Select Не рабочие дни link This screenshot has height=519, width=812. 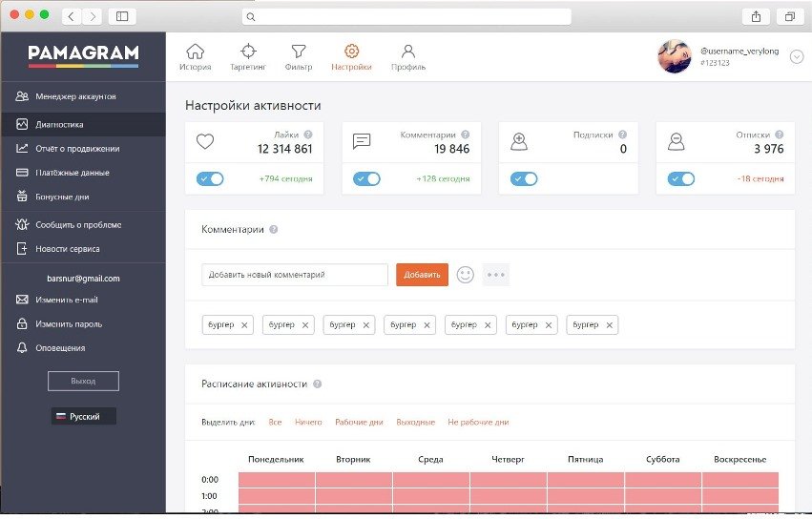pyautogui.click(x=478, y=422)
